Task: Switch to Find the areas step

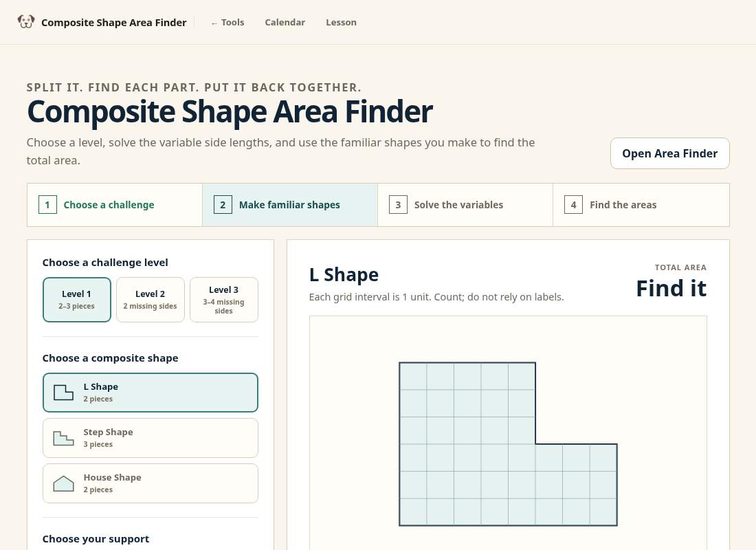Action: (641, 205)
